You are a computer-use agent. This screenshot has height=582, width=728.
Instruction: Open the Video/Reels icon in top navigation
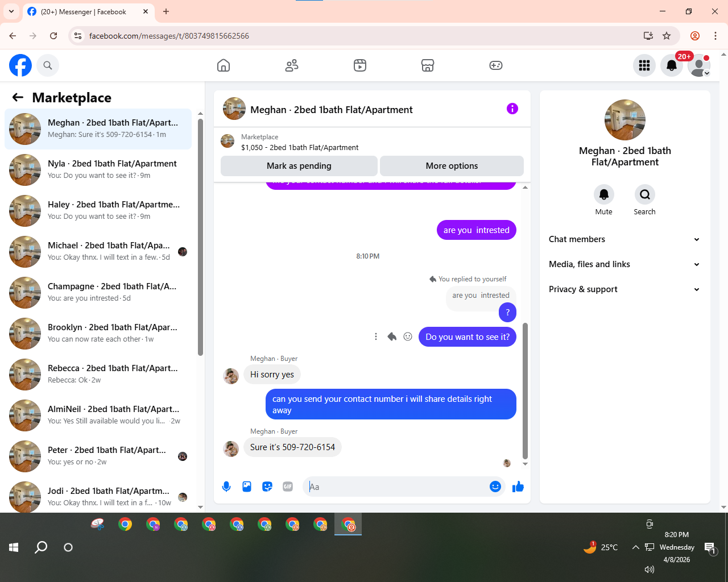click(360, 65)
